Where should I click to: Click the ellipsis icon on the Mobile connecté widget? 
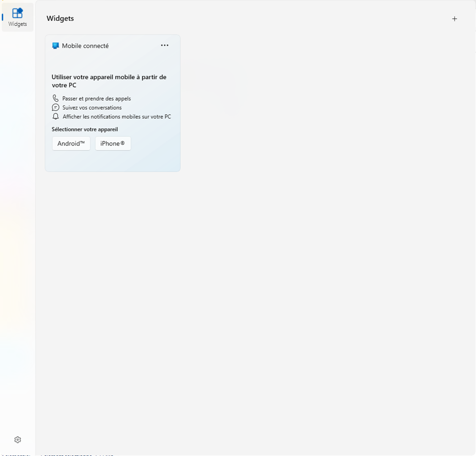point(165,45)
